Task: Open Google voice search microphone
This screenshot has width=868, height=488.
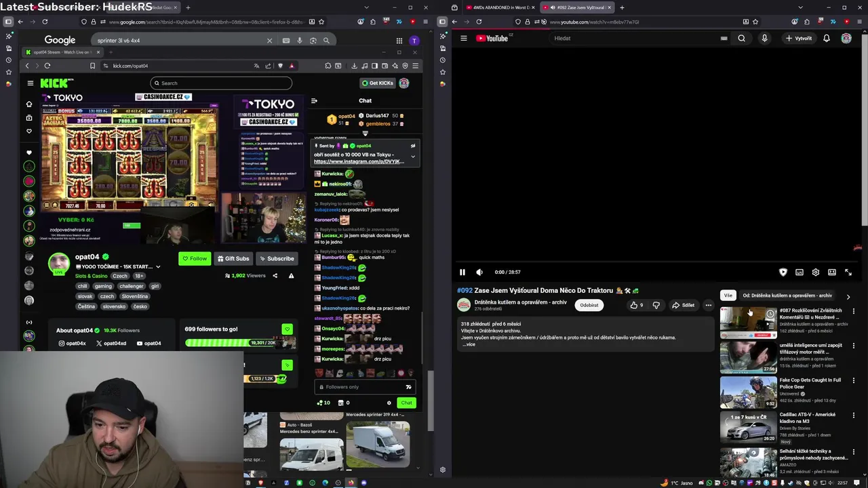Action: [x=300, y=41]
